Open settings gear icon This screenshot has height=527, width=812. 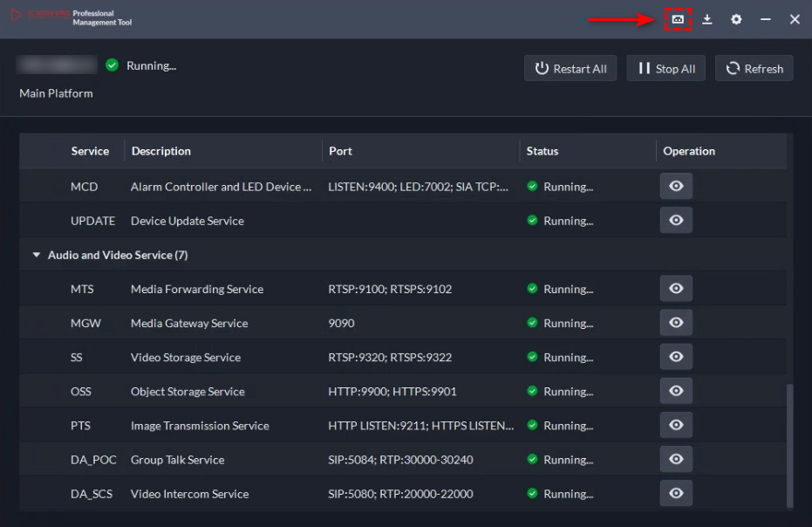736,19
